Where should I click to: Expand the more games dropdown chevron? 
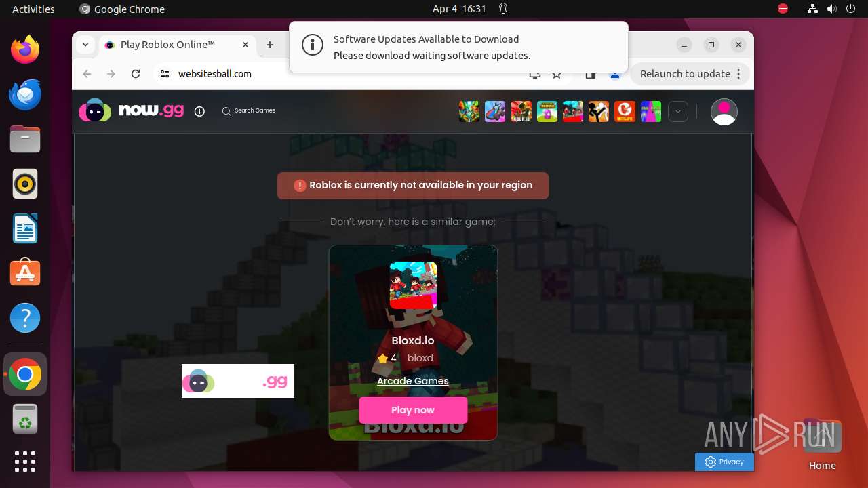point(678,111)
